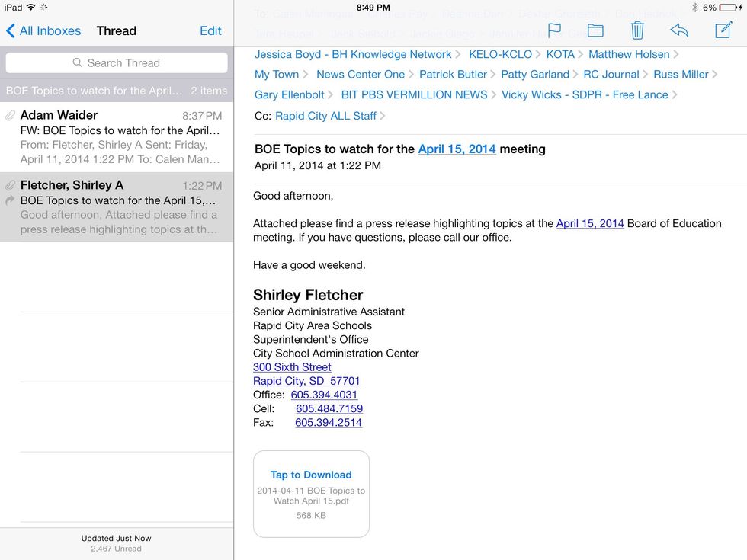Screen dimensions: 747x560
Task: Tap Edit to manage the thread list
Action: 210,31
